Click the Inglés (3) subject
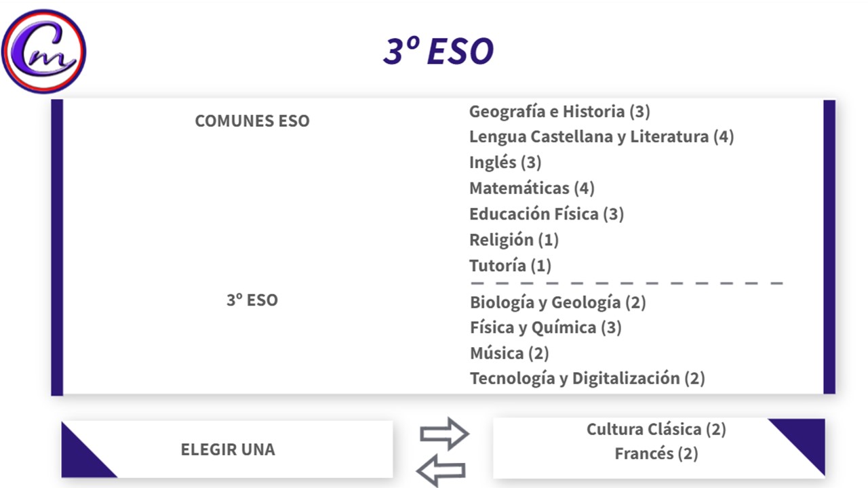The image size is (868, 488). click(505, 163)
